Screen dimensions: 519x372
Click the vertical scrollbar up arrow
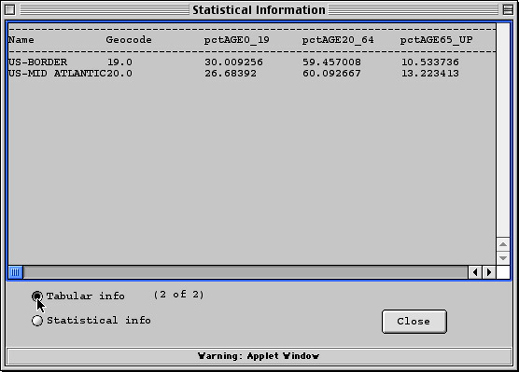[x=503, y=245]
